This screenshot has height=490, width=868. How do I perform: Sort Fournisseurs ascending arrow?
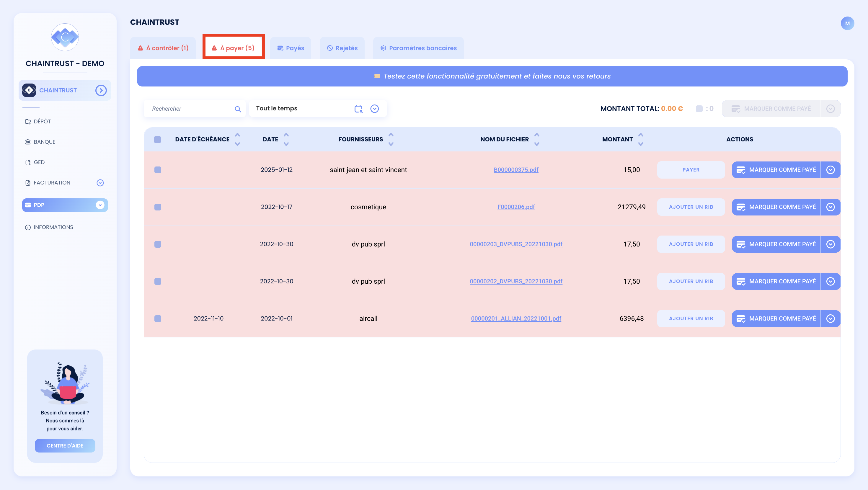tap(391, 135)
